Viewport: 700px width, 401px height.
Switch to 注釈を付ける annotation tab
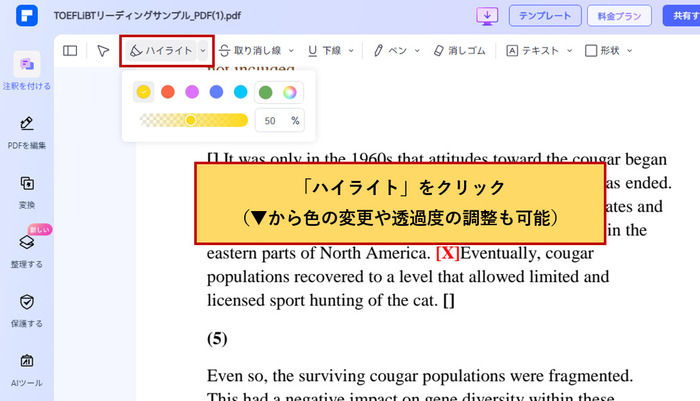pyautogui.click(x=28, y=70)
